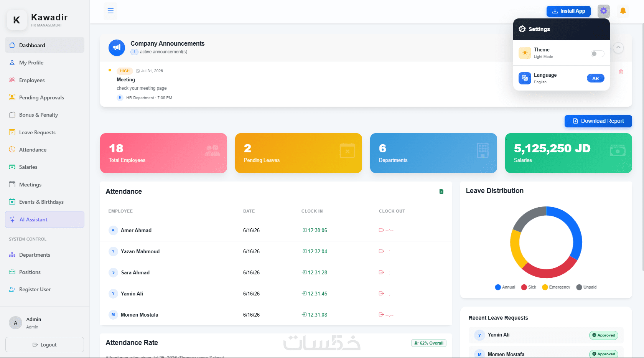The width and height of the screenshot is (644, 358).
Task: Click the Salaries money icon
Action: [x=618, y=151]
